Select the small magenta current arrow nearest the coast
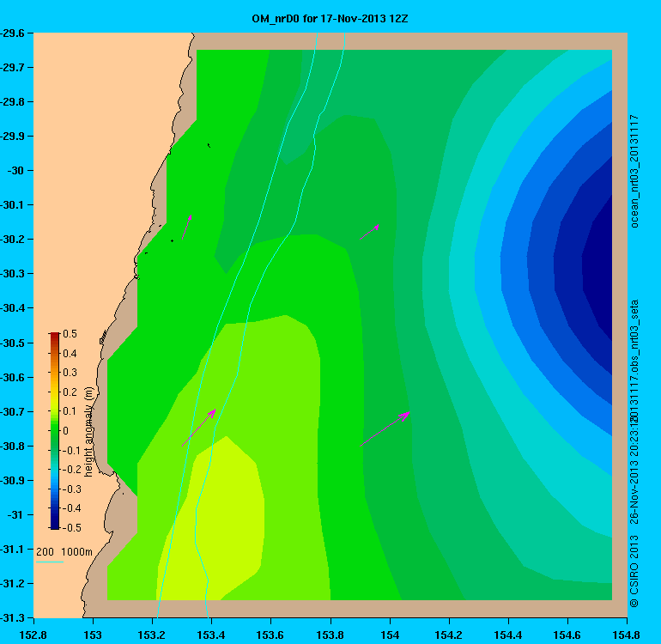 tap(187, 227)
